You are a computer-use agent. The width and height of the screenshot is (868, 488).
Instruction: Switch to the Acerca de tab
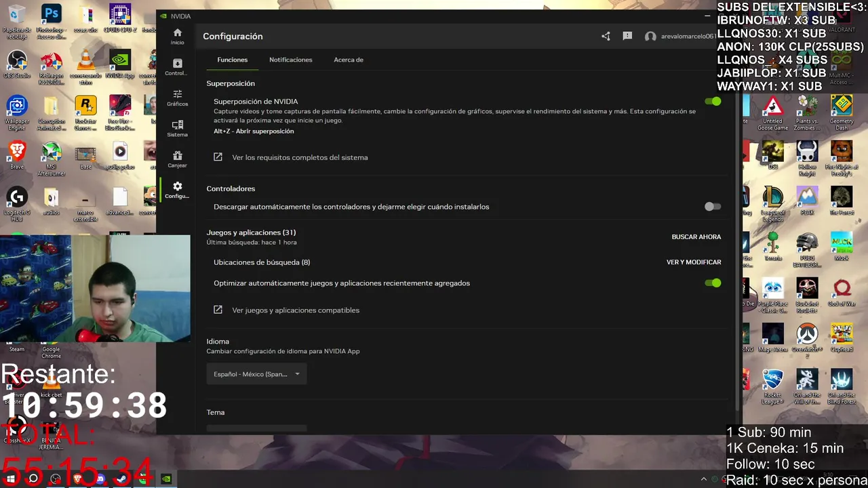(x=349, y=60)
